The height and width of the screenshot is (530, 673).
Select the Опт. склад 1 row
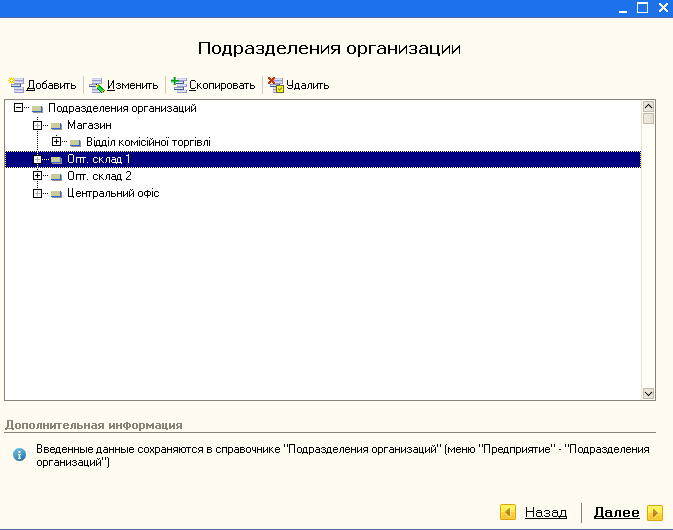(x=323, y=159)
